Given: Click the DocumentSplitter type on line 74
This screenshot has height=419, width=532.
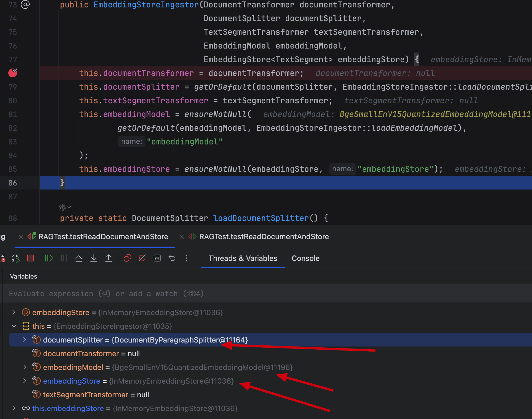Looking at the screenshot, I should (x=242, y=19).
